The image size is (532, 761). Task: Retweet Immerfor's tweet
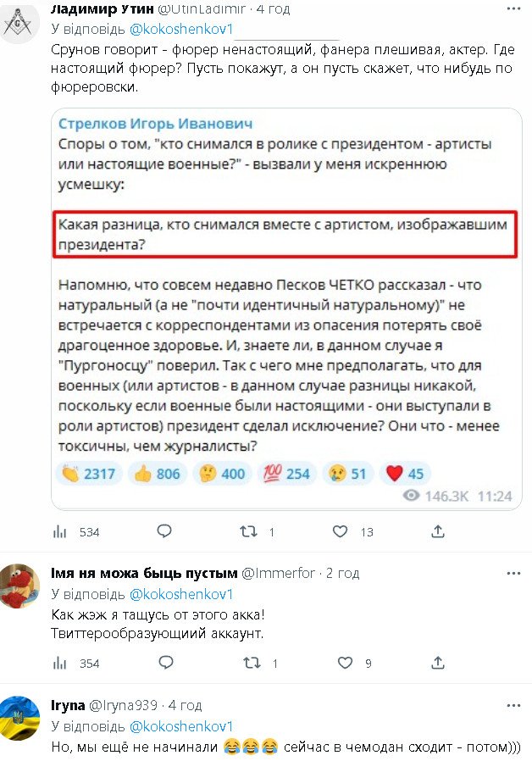click(247, 664)
